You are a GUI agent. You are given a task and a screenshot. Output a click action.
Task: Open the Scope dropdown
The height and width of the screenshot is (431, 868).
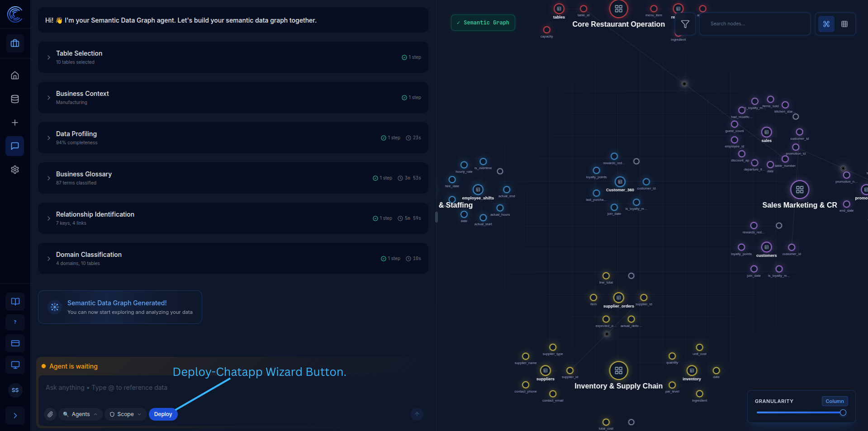(x=125, y=414)
